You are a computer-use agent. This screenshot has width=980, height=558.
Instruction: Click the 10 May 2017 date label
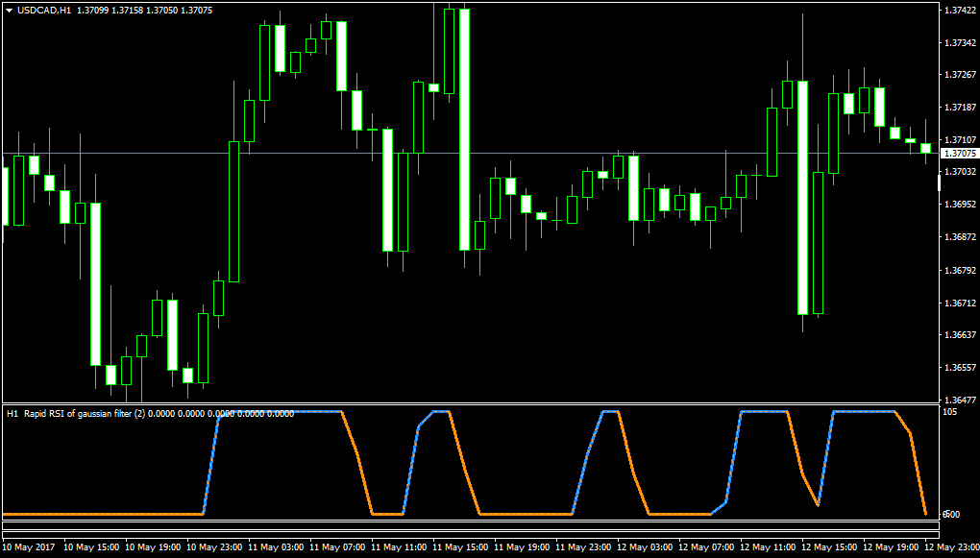pos(29,546)
